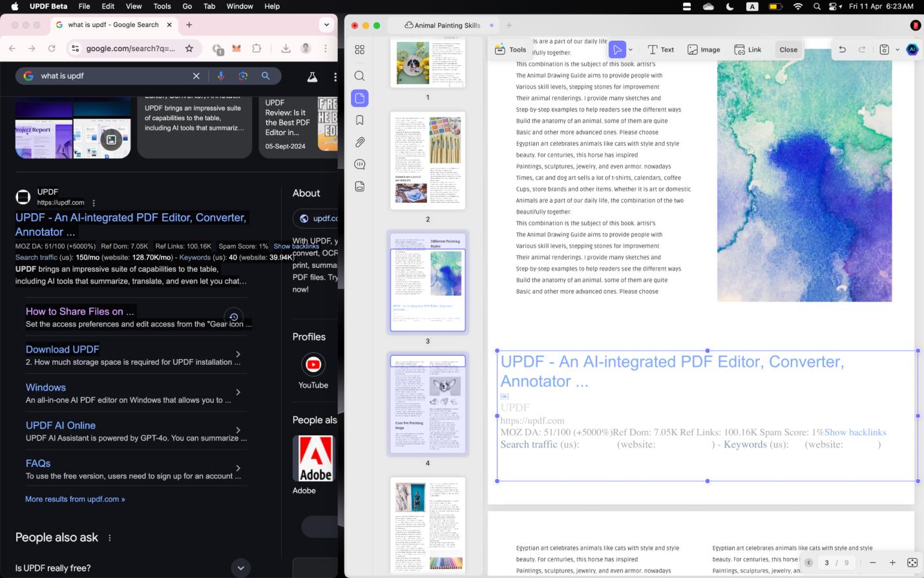
Task: Open the search panel in the UPDF sidebar
Action: click(x=360, y=76)
